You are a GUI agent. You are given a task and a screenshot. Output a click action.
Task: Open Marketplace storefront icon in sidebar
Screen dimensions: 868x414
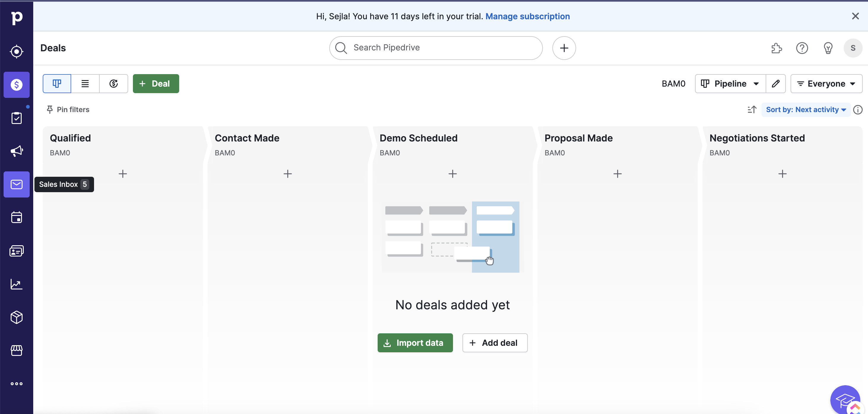click(17, 350)
